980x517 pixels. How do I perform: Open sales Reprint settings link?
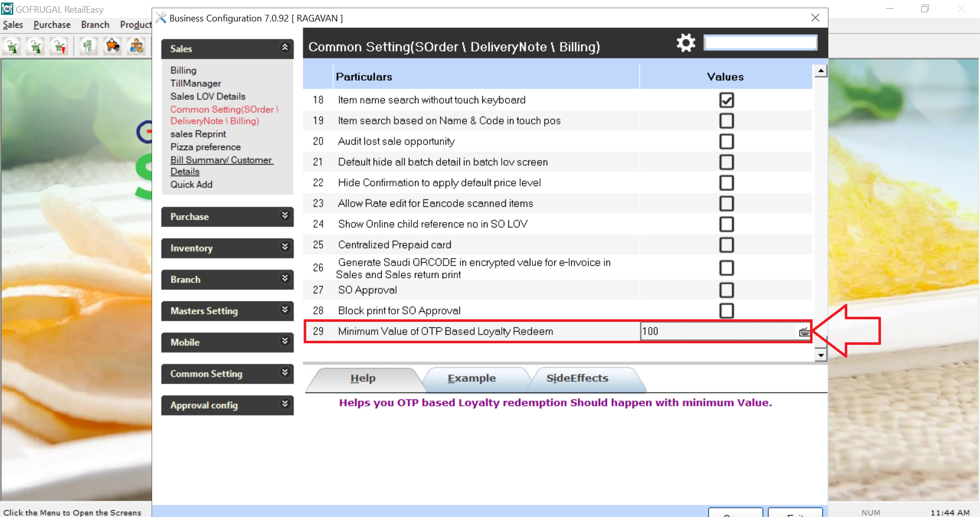coord(198,134)
